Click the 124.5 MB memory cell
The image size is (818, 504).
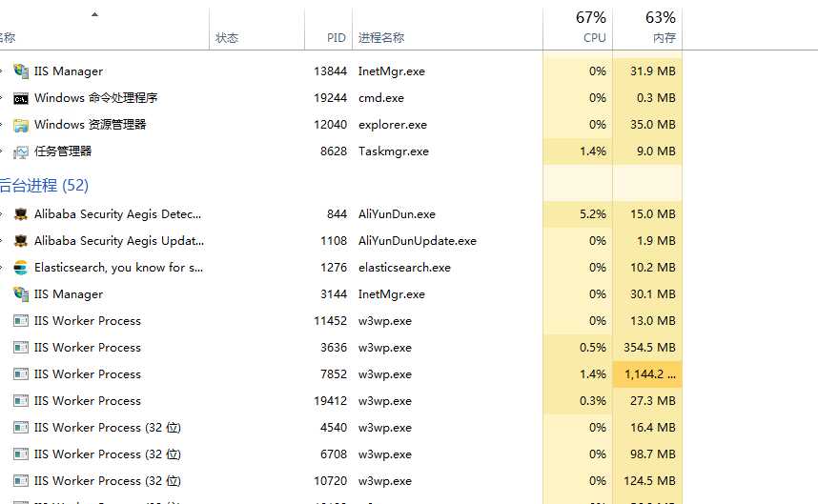[x=649, y=481]
